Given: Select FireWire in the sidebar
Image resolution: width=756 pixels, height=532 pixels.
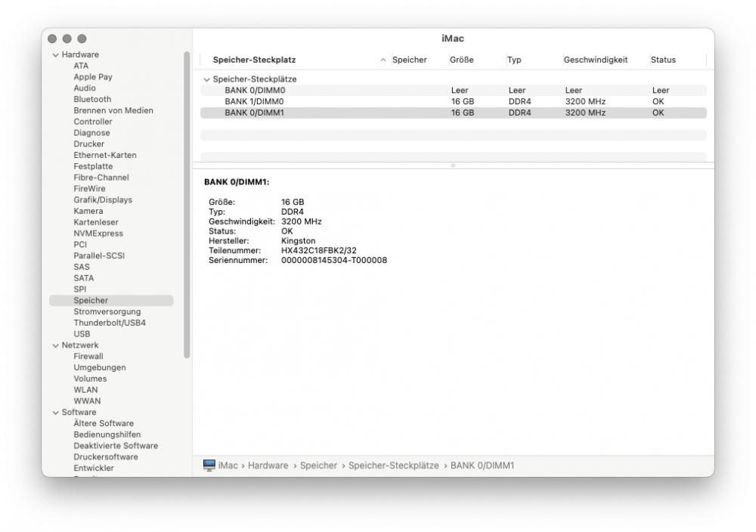Looking at the screenshot, I should click(x=89, y=189).
